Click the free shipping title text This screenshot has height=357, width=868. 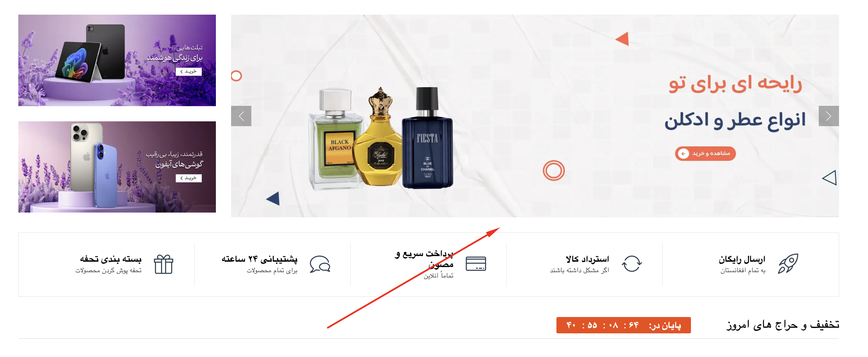742,259
